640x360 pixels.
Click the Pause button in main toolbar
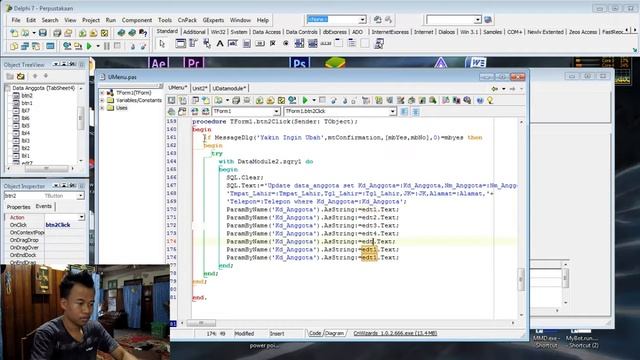point(107,46)
